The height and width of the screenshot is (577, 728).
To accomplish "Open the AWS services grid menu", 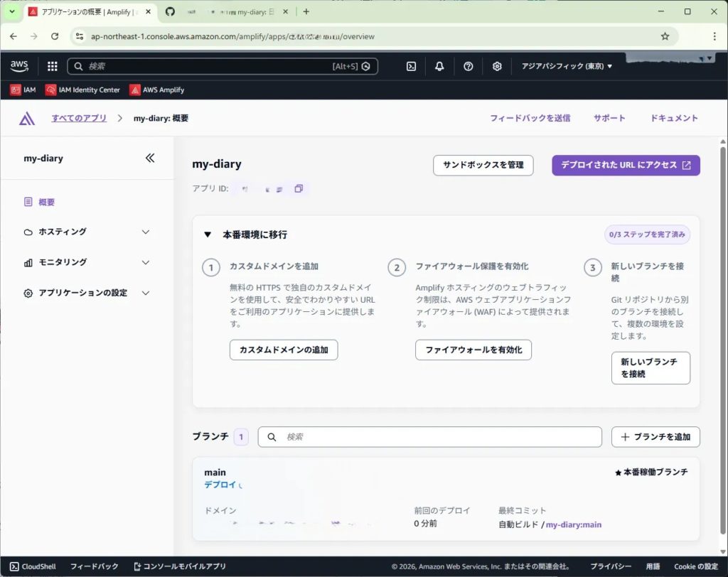I will pos(52,66).
